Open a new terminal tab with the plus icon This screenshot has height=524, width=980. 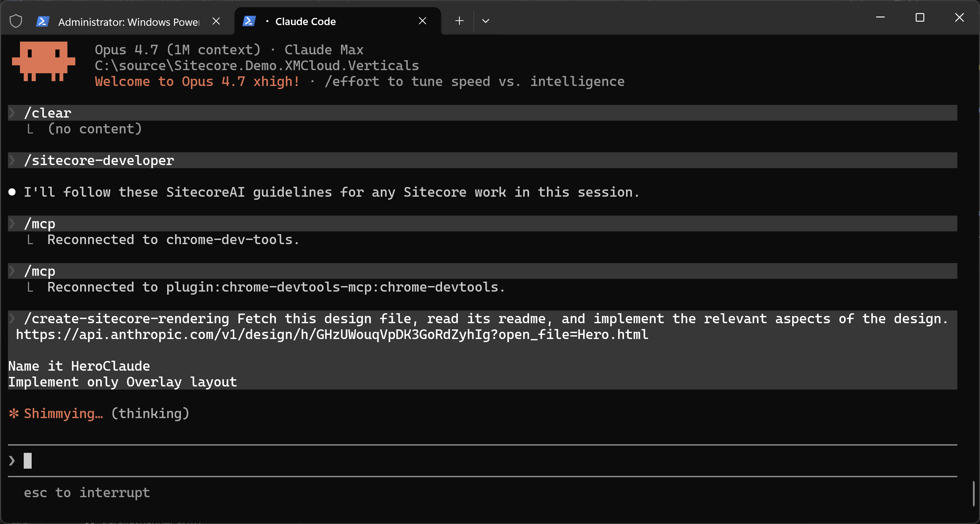pos(459,21)
